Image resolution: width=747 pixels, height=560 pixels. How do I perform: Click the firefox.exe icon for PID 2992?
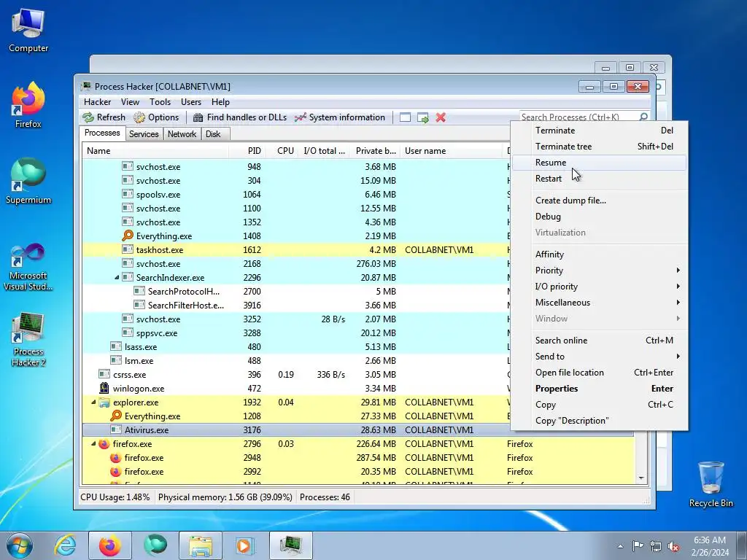click(116, 472)
